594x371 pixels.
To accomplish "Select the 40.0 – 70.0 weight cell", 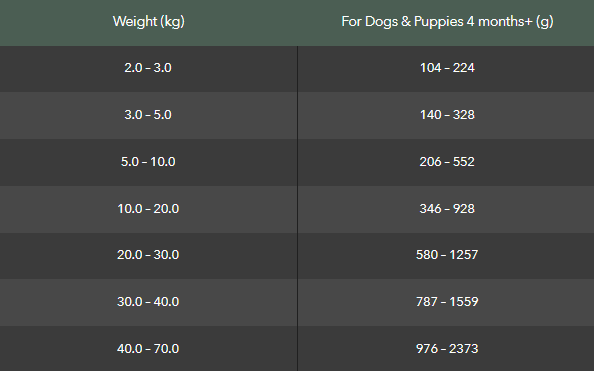I will pos(148,349).
